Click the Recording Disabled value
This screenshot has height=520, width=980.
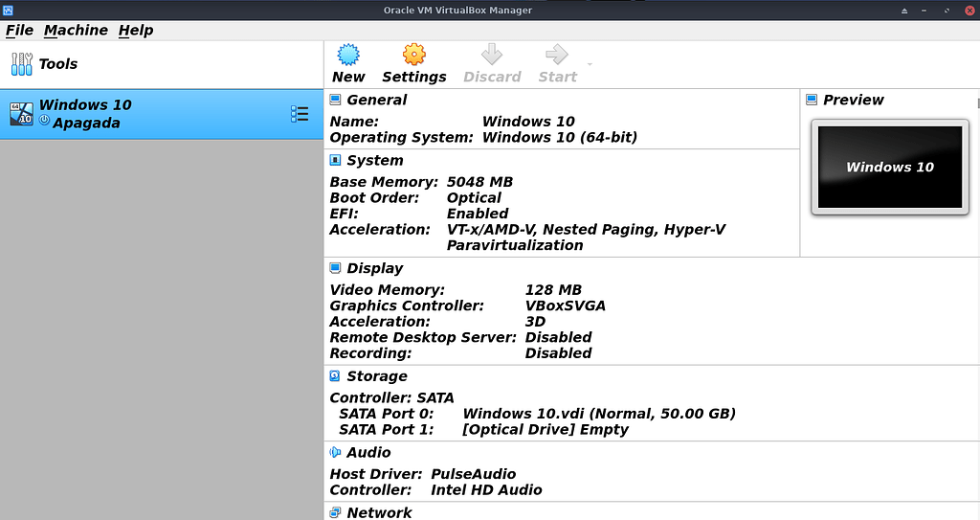click(558, 353)
